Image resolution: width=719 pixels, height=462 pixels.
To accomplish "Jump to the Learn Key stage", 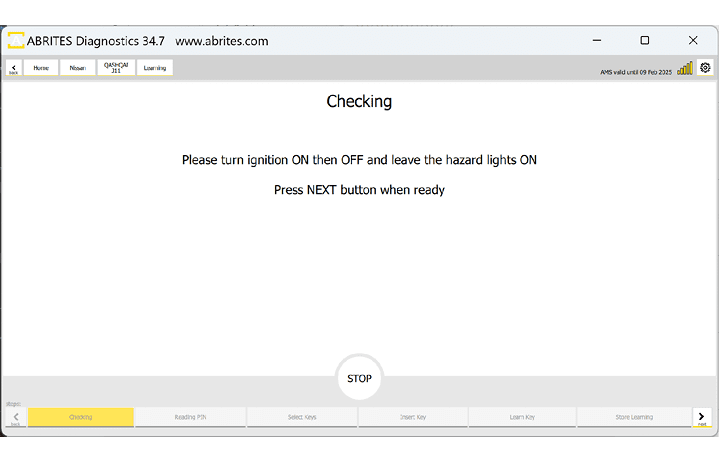I will (522, 417).
